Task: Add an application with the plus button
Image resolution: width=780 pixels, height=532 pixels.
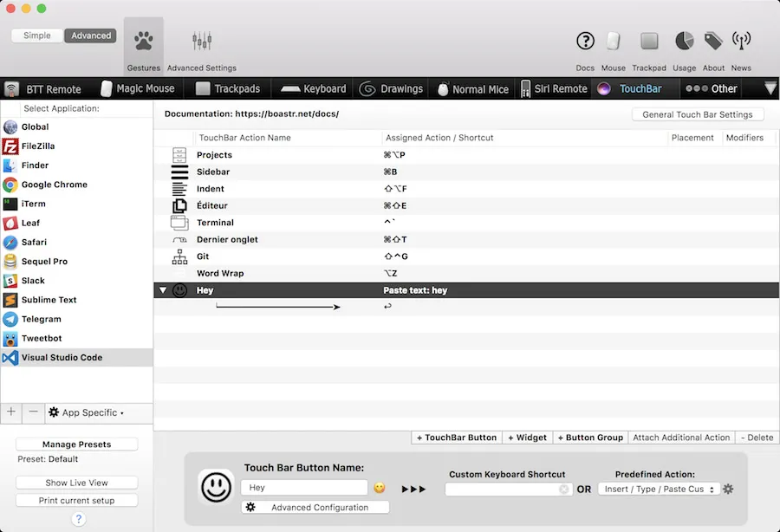Action: (x=11, y=412)
